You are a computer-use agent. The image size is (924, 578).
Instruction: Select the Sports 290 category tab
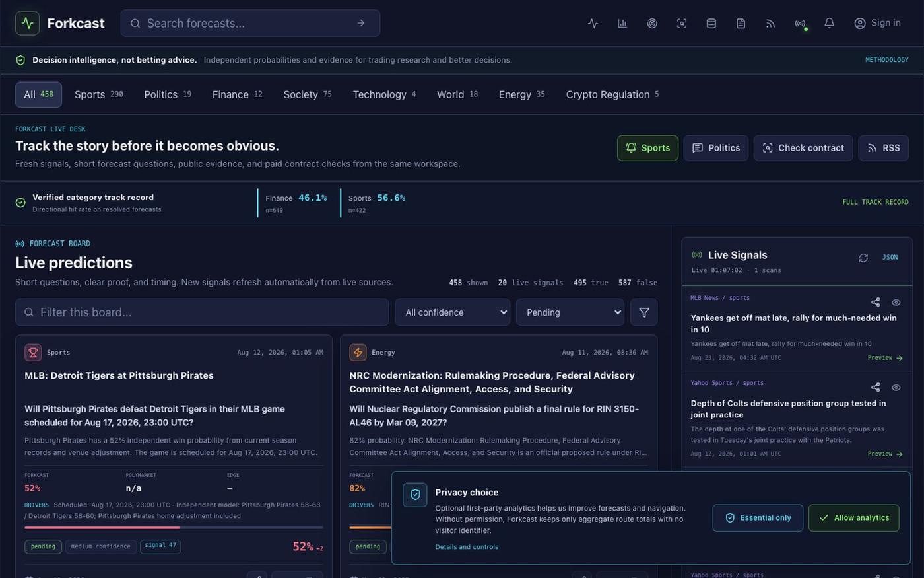click(x=98, y=94)
